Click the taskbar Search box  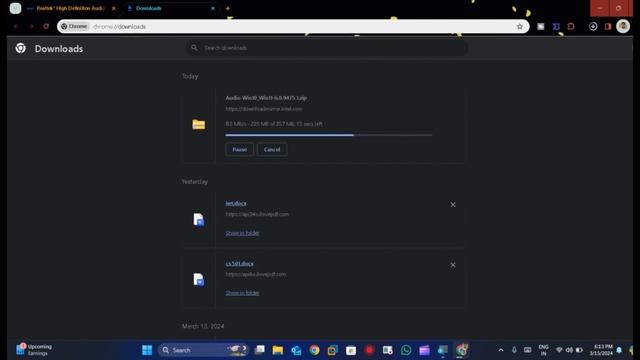[203, 350]
